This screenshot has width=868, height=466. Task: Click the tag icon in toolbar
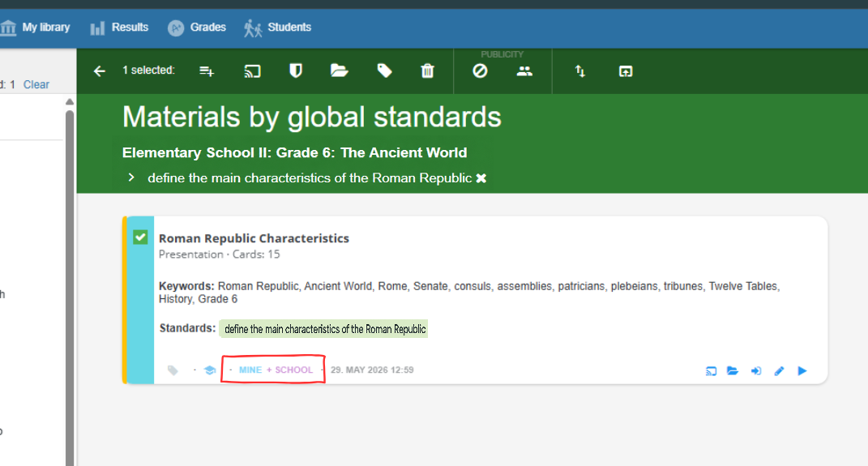384,71
